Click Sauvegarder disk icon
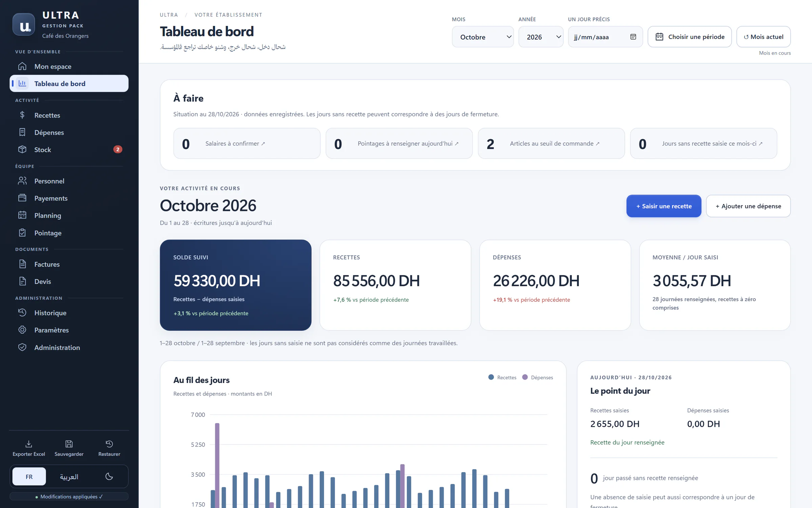812x508 pixels. (69, 444)
